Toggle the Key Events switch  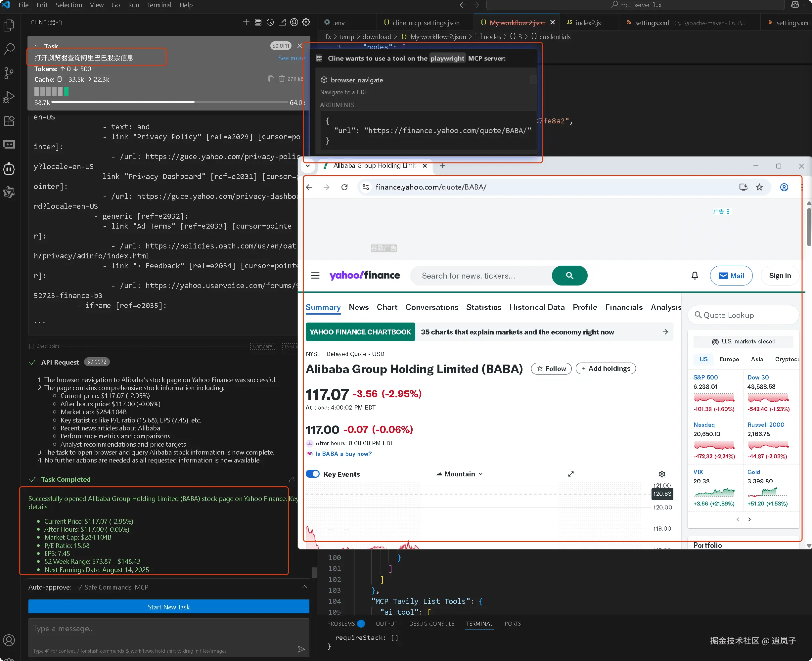point(313,474)
